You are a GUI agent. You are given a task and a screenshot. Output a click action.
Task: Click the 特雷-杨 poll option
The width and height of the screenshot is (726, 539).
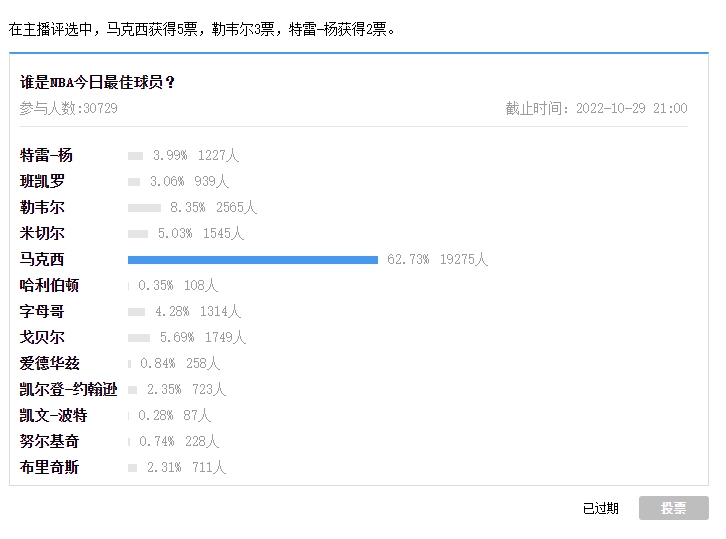tap(46, 155)
